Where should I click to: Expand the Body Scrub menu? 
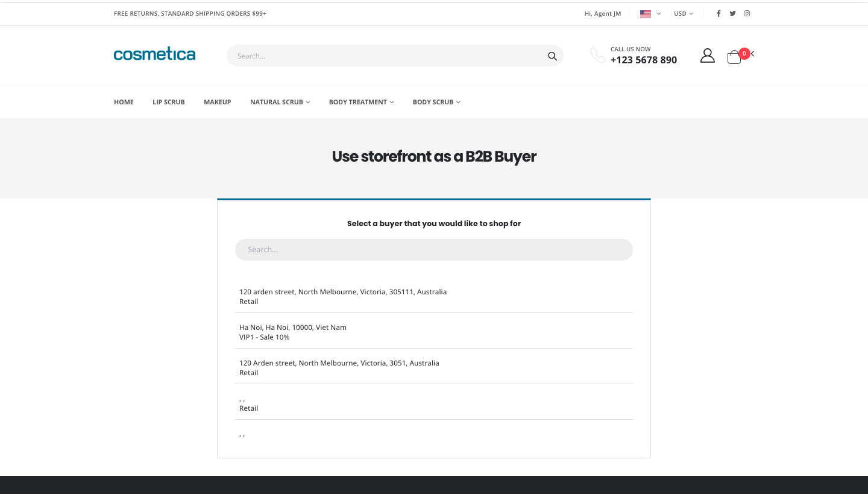[436, 102]
